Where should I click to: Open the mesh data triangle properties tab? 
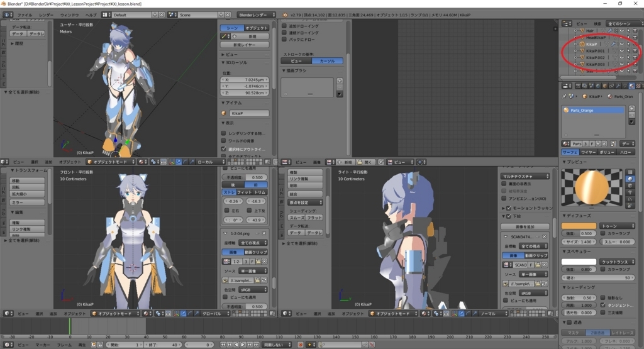(625, 86)
